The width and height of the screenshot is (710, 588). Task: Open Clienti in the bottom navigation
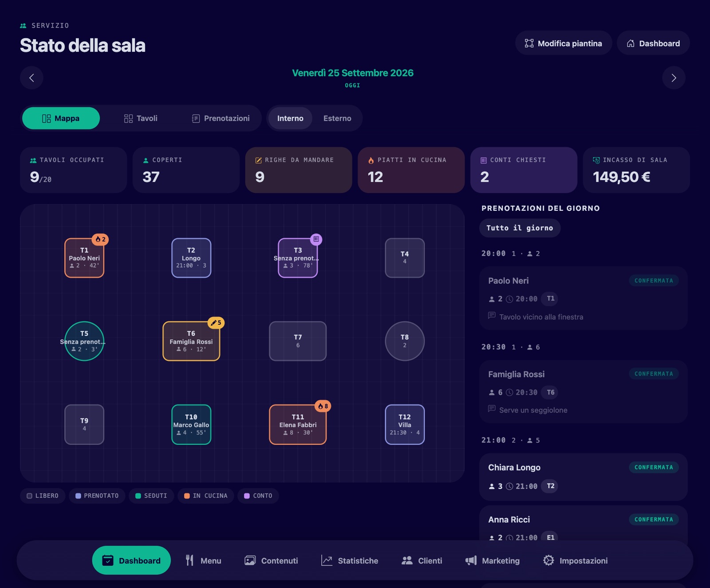coord(422,560)
